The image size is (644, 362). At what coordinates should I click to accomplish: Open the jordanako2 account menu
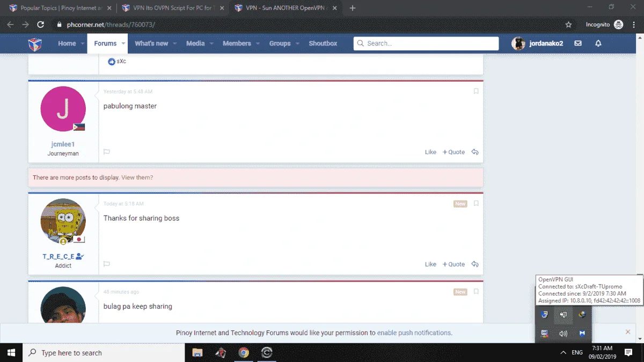tap(538, 43)
